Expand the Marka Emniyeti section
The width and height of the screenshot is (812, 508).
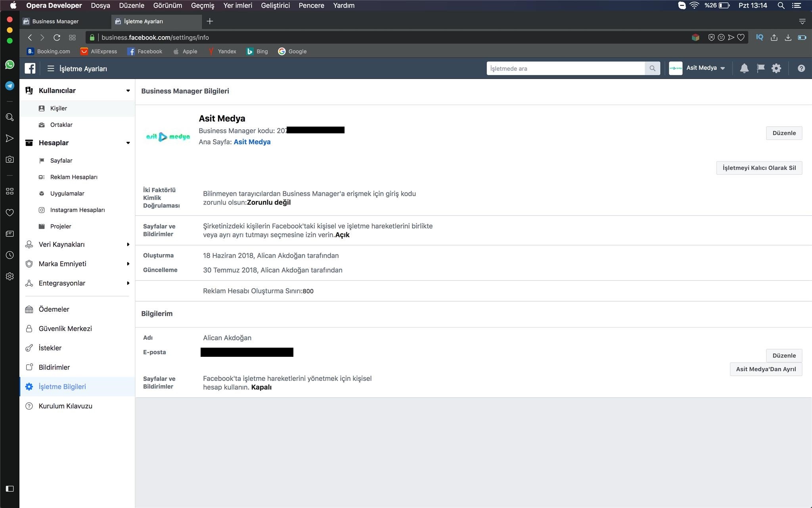(128, 264)
